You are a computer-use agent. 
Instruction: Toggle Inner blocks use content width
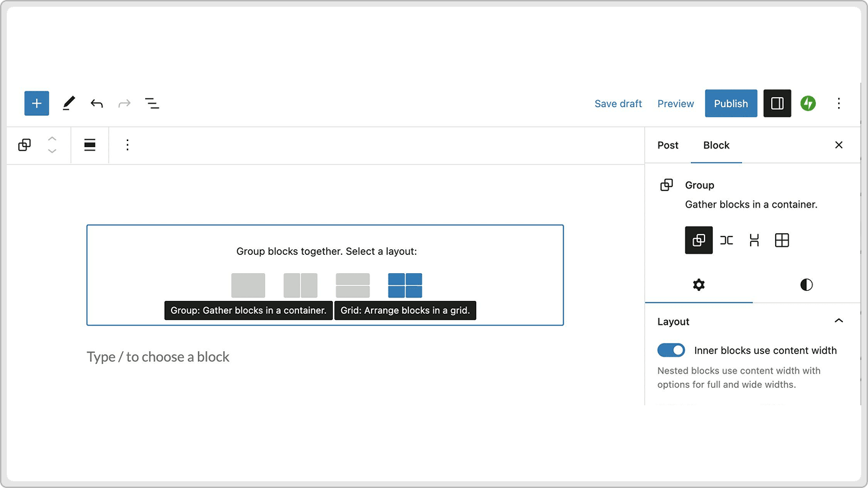click(671, 350)
